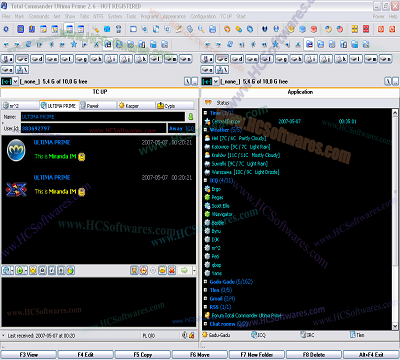Viewport: 400px width, 360px height.
Task: Click the network drive button in right panel
Action: (222, 70)
